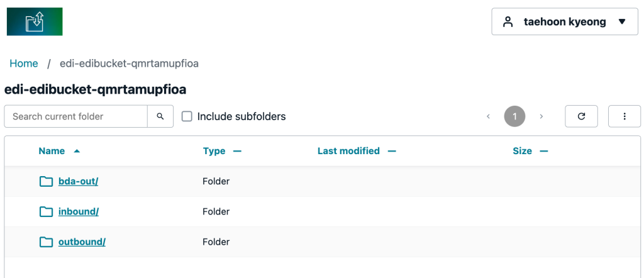Image resolution: width=644 pixels, height=278 pixels.
Task: Go to previous page arrow
Action: coord(488,116)
